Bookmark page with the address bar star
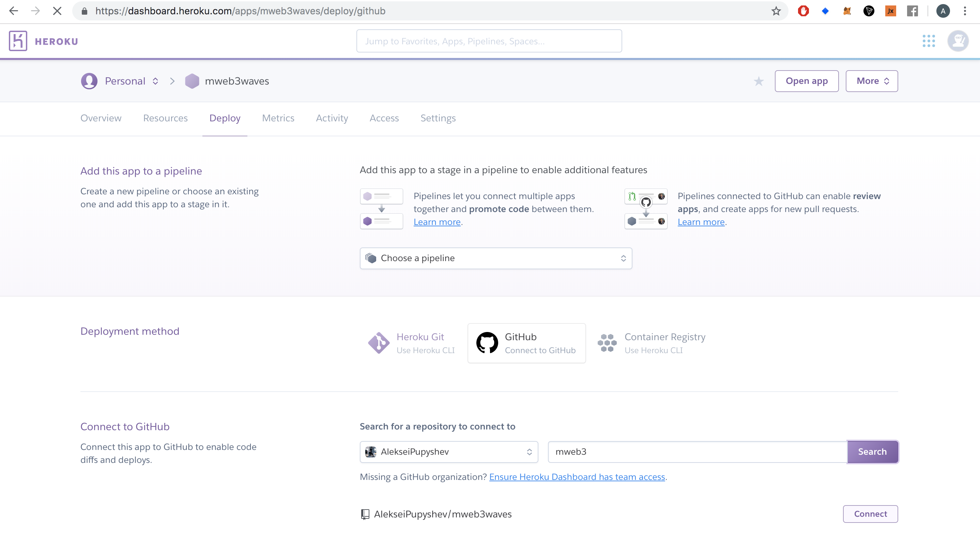The image size is (980, 544). (776, 11)
